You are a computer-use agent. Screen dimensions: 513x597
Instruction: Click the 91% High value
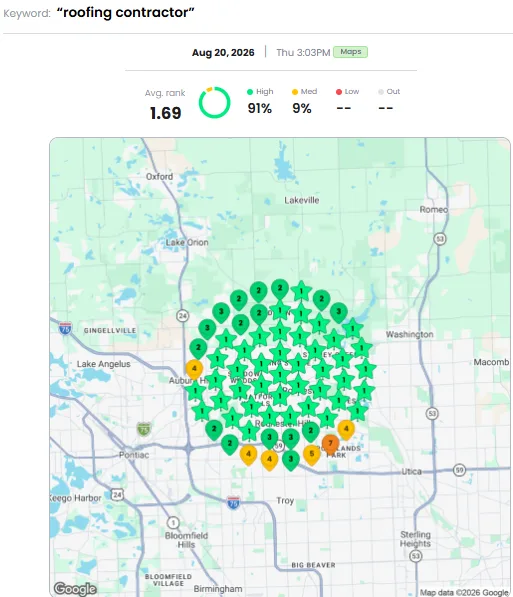point(260,109)
